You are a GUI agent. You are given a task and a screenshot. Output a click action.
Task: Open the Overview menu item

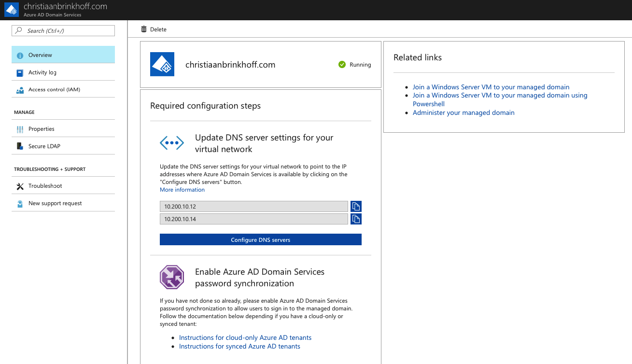pyautogui.click(x=63, y=55)
